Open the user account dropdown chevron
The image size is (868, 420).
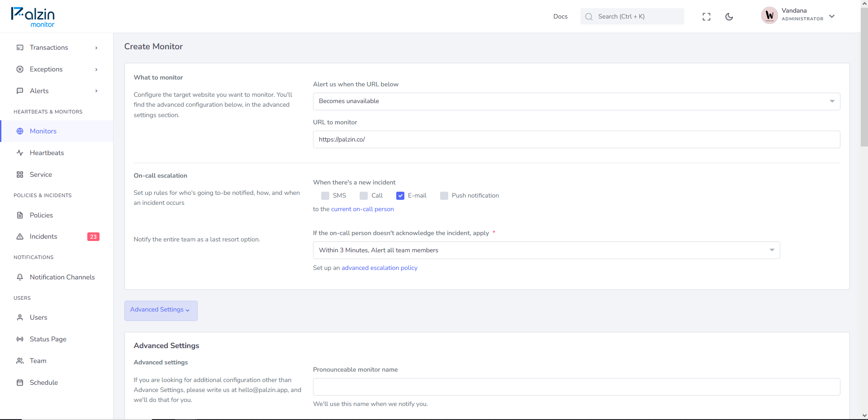[x=832, y=16]
